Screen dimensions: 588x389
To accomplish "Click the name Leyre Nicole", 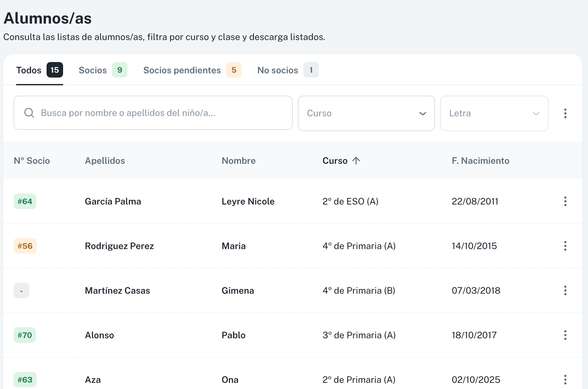I will [248, 201].
